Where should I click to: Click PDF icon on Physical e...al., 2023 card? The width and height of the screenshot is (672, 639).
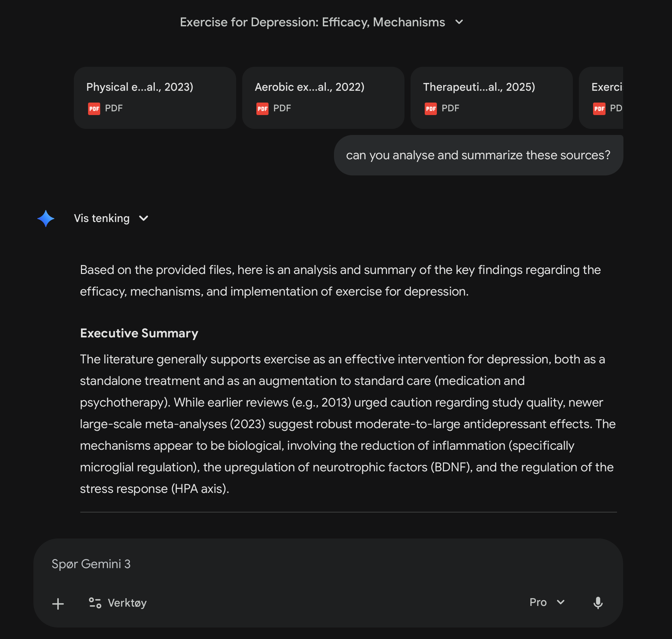[94, 109]
